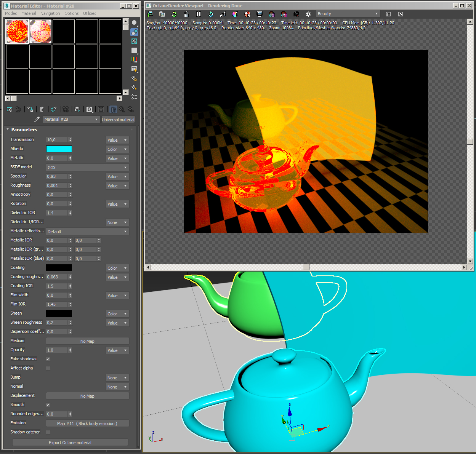476x454 pixels.
Task: Click Sample Type sphere icon
Action: coord(134,23)
